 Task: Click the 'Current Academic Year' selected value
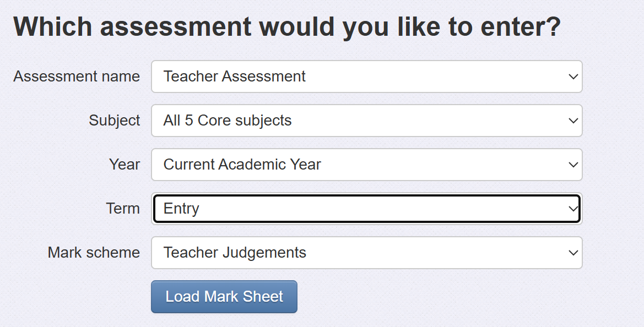click(x=242, y=165)
